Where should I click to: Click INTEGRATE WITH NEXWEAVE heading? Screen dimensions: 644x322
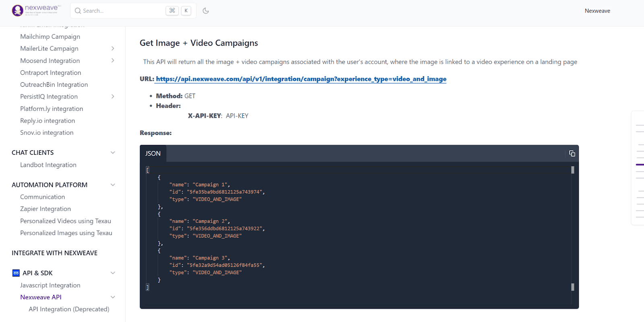tap(54, 253)
